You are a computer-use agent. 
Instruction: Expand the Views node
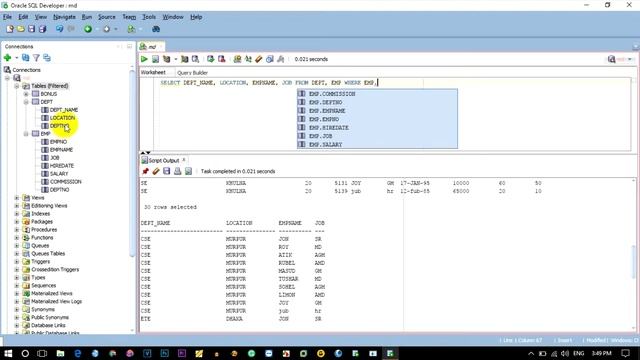click(17, 198)
